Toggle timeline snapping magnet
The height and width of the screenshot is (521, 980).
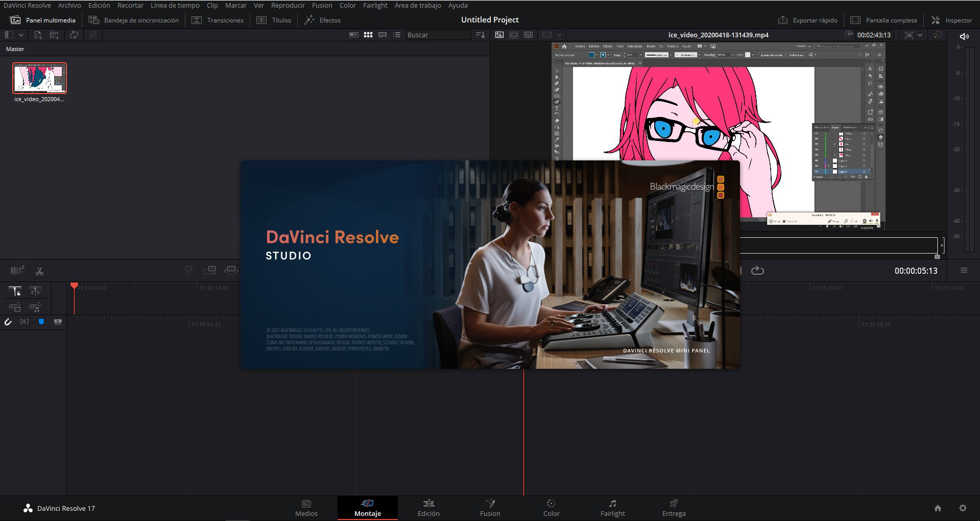(8, 322)
